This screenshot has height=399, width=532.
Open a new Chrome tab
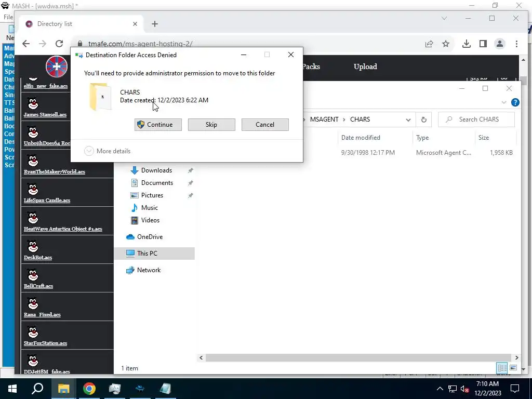pyautogui.click(x=155, y=24)
